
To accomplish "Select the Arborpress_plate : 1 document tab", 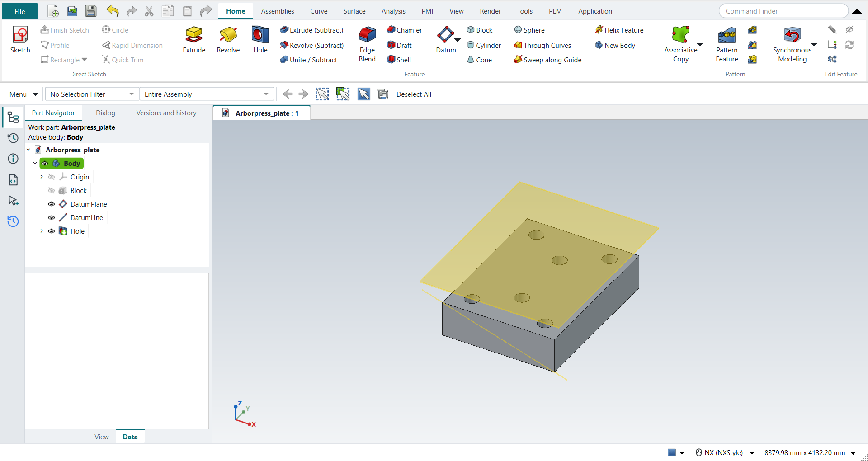I will click(262, 113).
